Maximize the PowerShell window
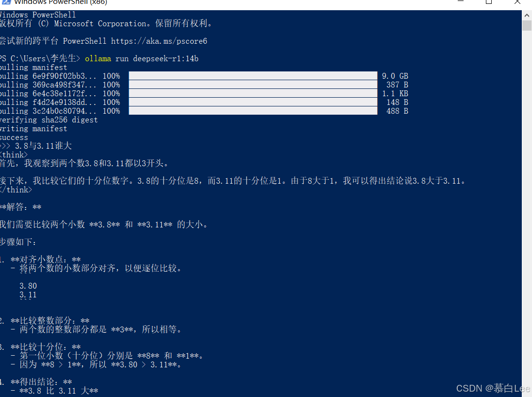The height and width of the screenshot is (397, 532). pos(489,2)
